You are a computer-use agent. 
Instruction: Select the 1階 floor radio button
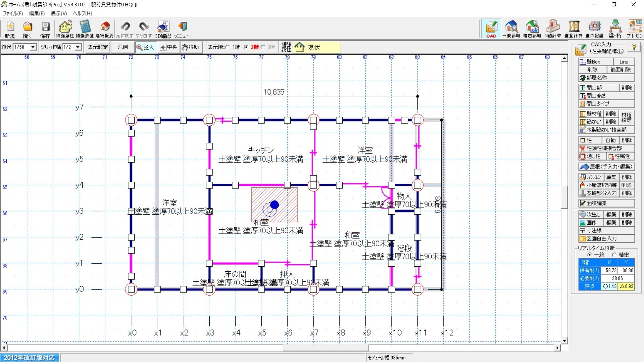(x=228, y=47)
